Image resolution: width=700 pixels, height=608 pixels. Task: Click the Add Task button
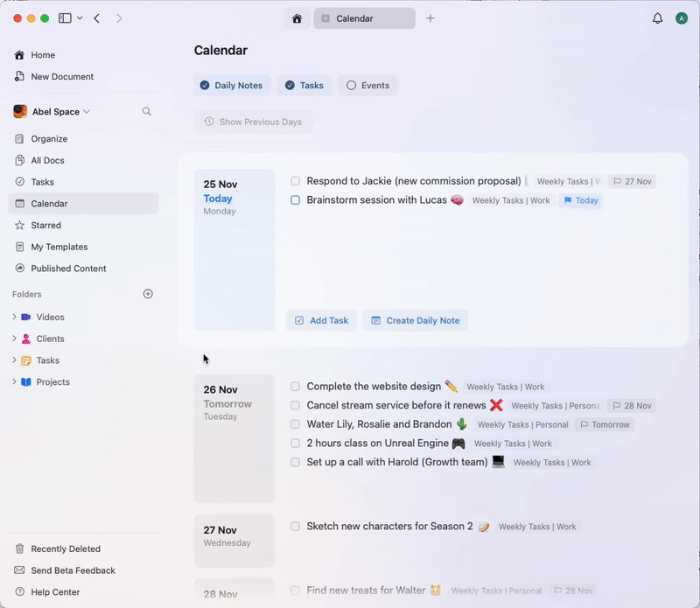tap(321, 320)
